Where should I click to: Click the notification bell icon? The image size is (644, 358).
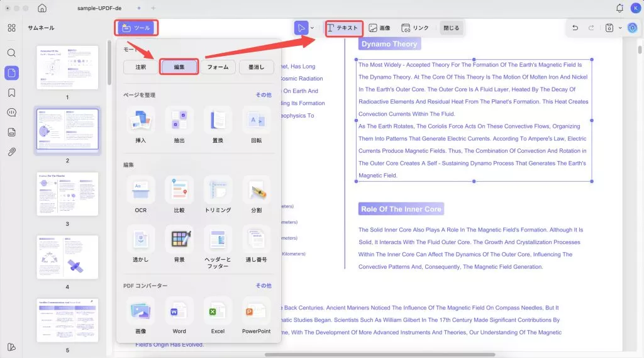[619, 8]
